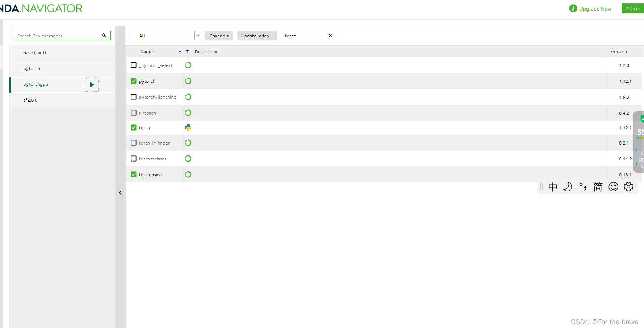The width and height of the screenshot is (644, 328).
Task: Open the All package filter dropdown
Action: [165, 36]
